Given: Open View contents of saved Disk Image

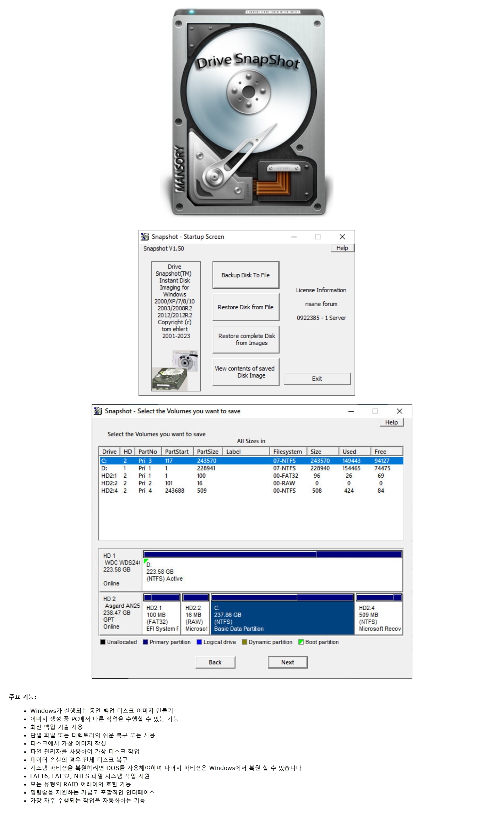Looking at the screenshot, I should pos(246,372).
